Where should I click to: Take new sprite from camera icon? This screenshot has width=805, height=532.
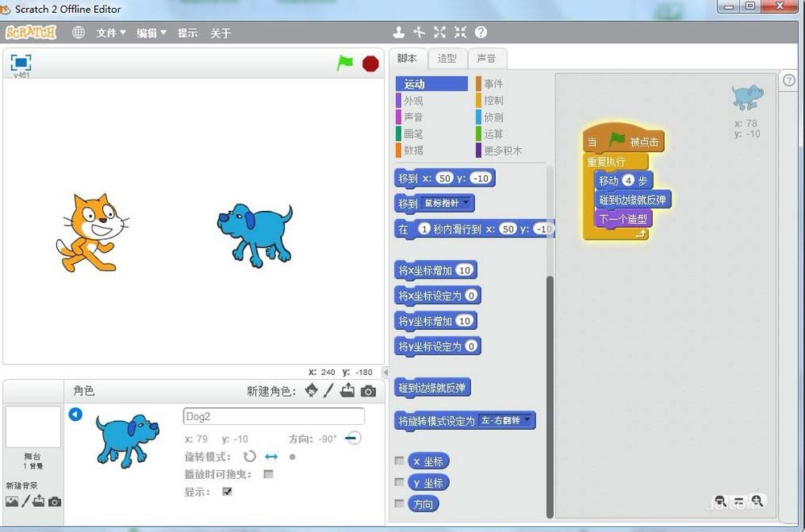[x=368, y=391]
